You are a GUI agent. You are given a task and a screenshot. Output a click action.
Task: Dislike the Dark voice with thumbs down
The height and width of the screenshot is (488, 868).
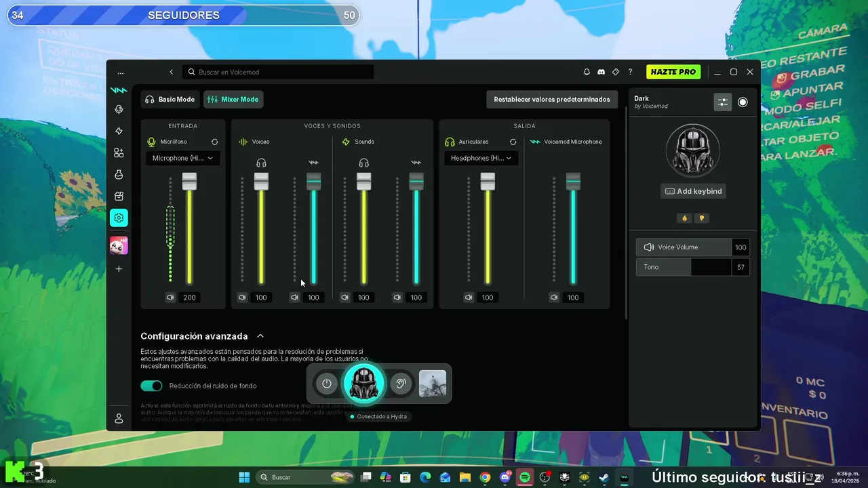[701, 218]
